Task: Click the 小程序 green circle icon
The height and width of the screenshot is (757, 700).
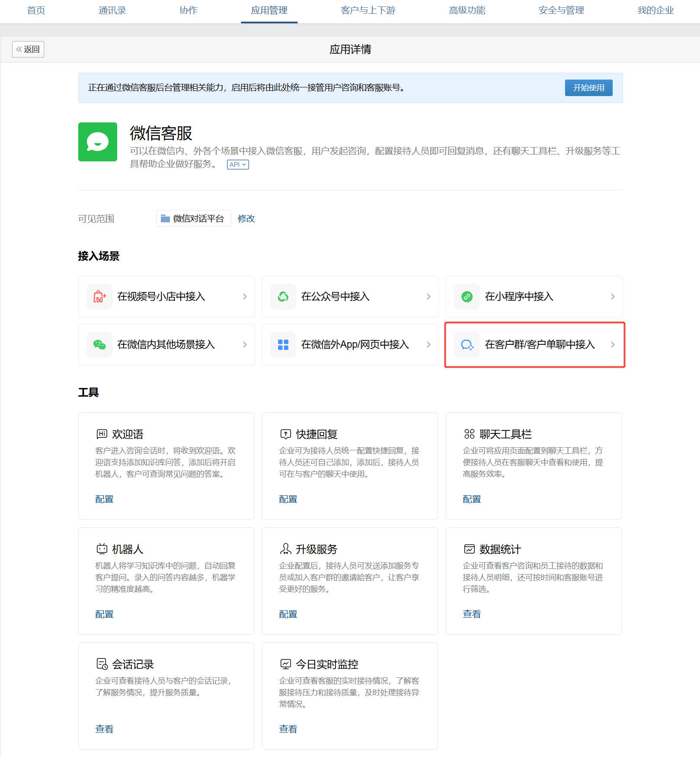Action: point(467,297)
